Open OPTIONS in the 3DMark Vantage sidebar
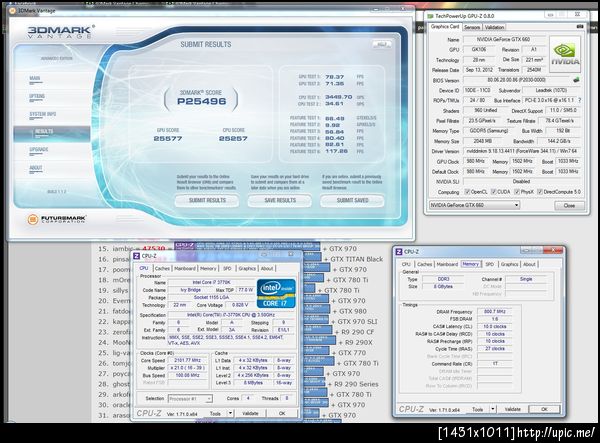Image resolution: width=600 pixels, height=443 pixels. tap(37, 96)
